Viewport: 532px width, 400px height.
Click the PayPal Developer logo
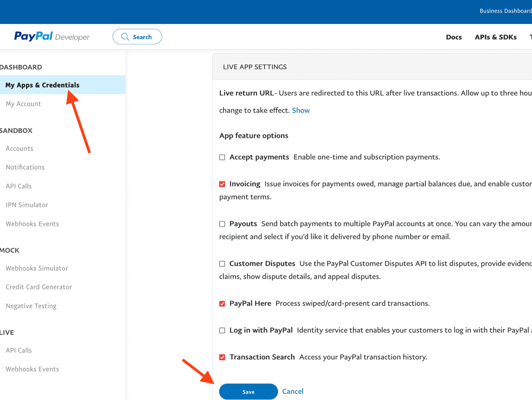52,36
